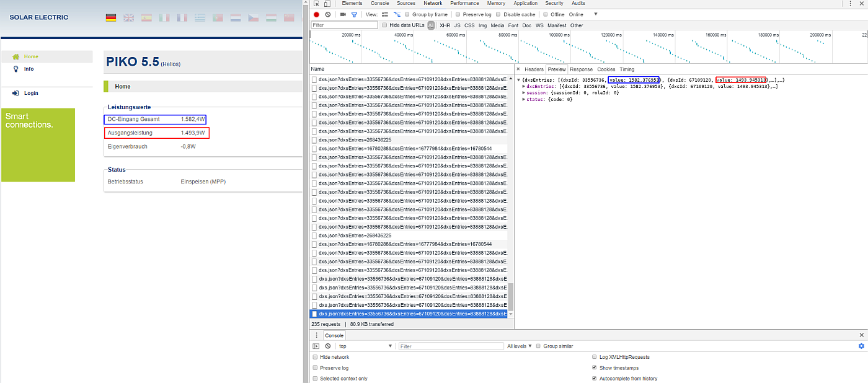Toggle the network filter funnel icon

click(x=354, y=14)
